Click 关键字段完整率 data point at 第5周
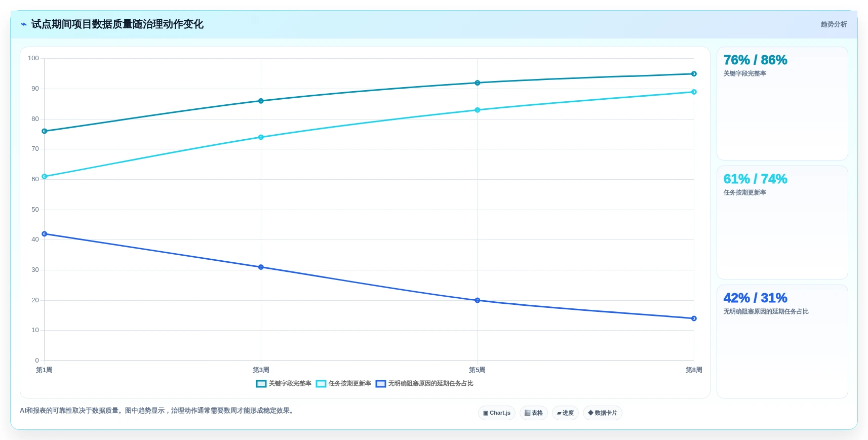The image size is (868, 440). click(477, 83)
